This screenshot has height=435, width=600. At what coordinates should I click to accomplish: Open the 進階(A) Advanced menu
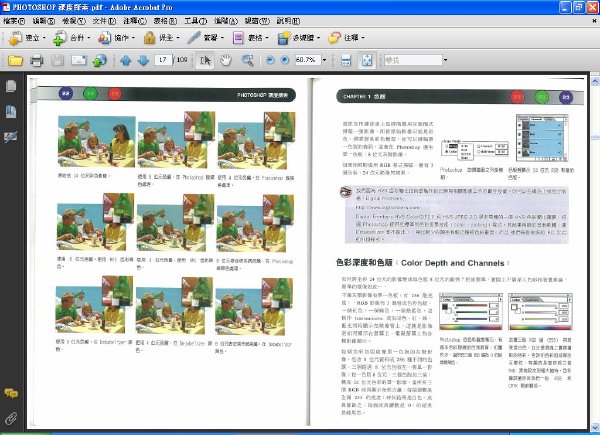(x=226, y=21)
